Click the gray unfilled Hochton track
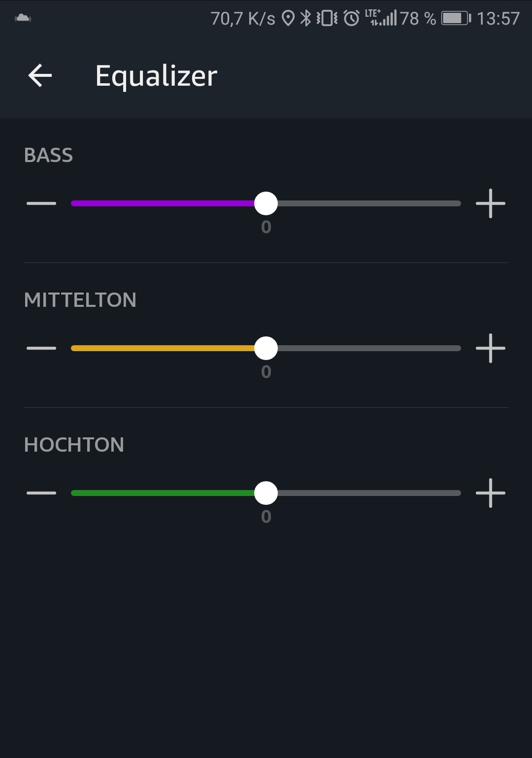This screenshot has width=532, height=758. click(369, 493)
